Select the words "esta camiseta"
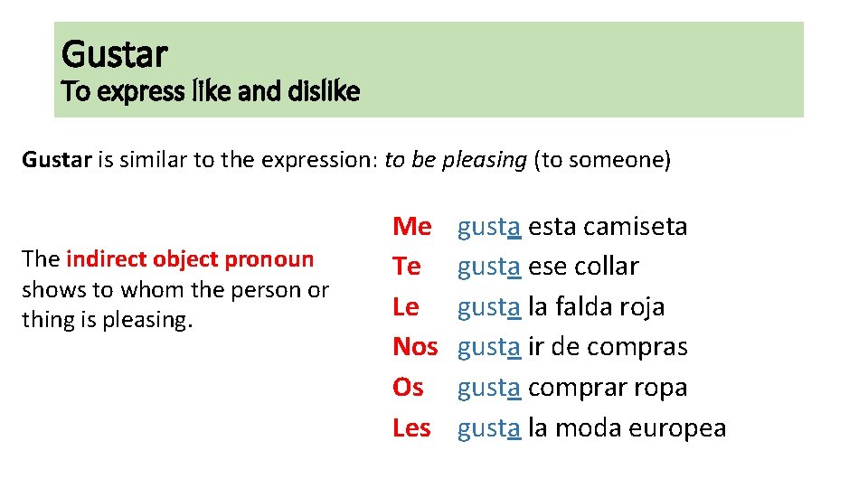Image resolution: width=868 pixels, height=488 pixels. point(608,226)
